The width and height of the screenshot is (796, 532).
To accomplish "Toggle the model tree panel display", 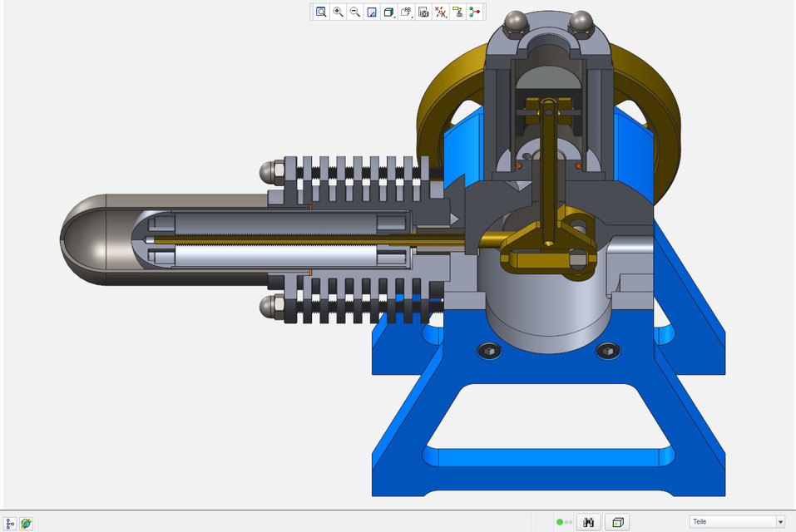I will click(10, 523).
